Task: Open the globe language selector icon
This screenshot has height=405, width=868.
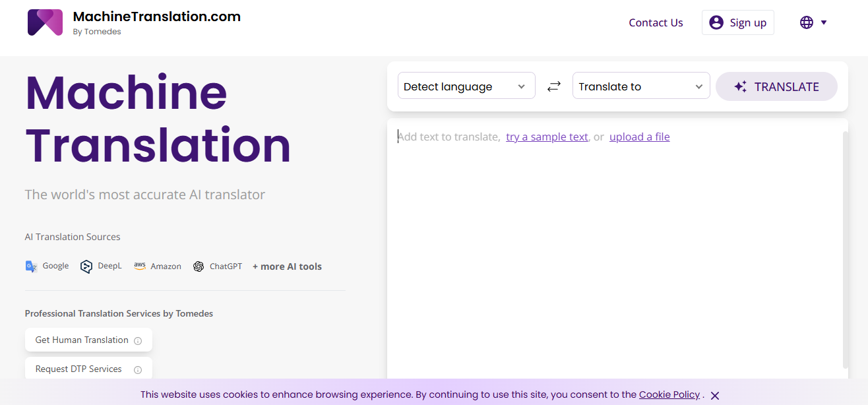Action: point(806,22)
